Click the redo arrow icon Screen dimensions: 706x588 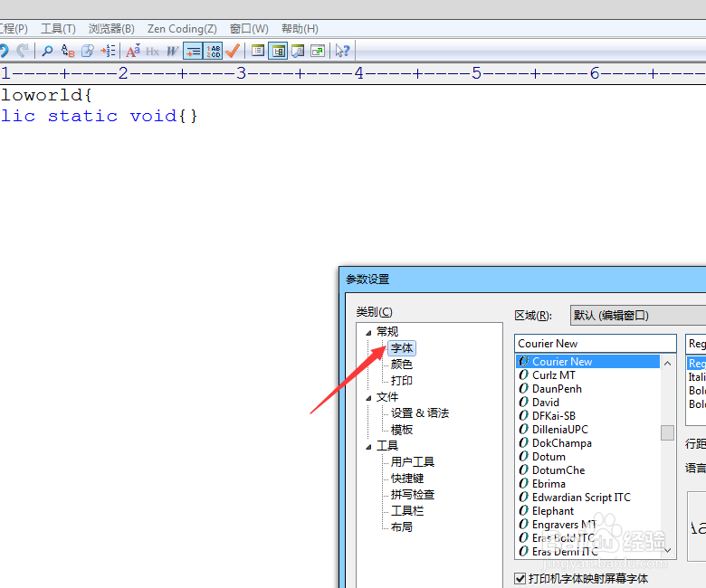[x=23, y=51]
